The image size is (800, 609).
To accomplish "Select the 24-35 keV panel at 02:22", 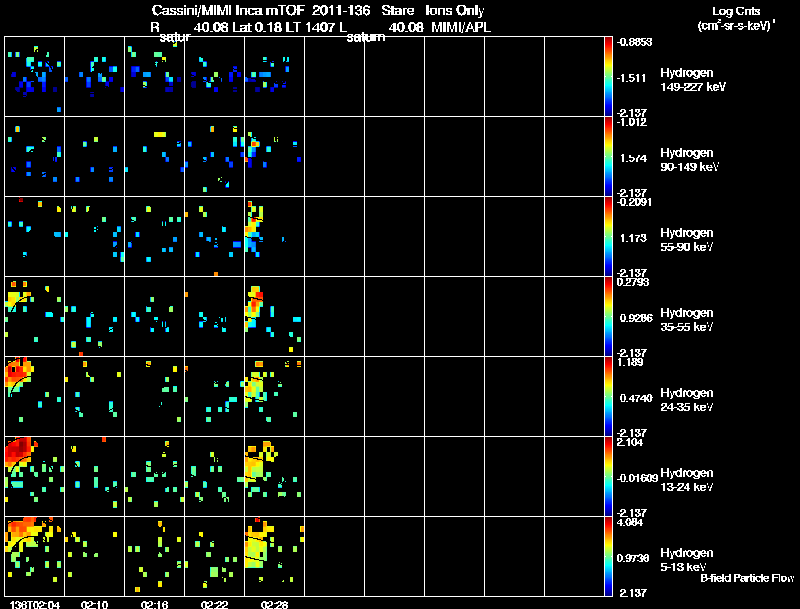I will click(214, 396).
